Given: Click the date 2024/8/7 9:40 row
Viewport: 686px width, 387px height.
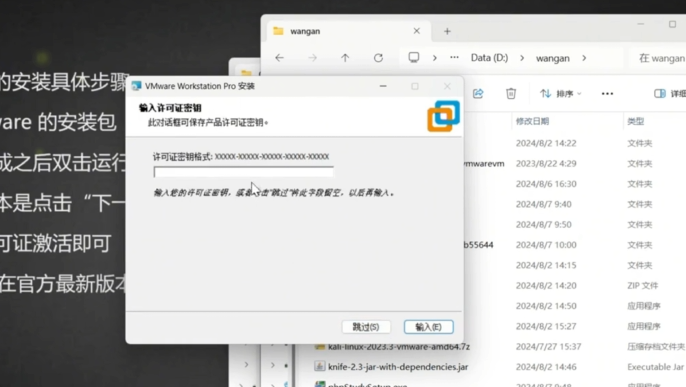Looking at the screenshot, I should coord(543,204).
